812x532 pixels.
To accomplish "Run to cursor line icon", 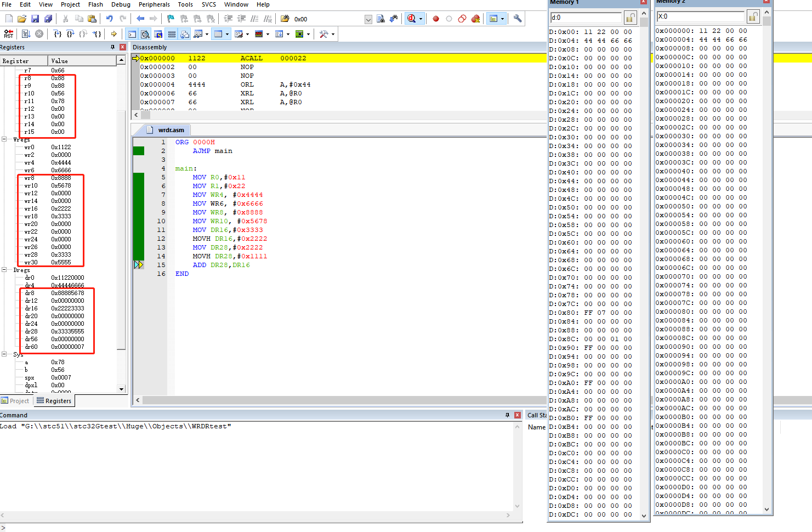I will click(98, 34).
